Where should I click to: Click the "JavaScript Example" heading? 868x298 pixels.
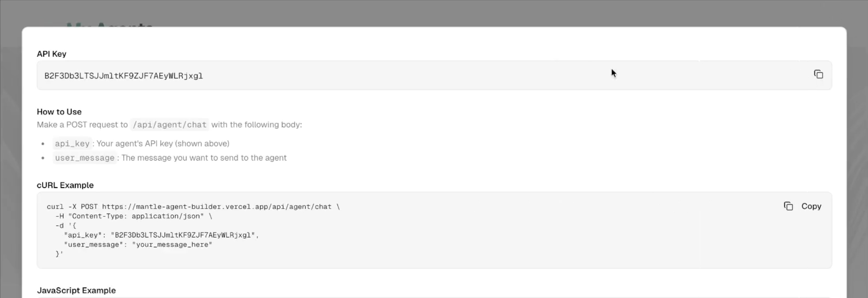click(x=76, y=291)
